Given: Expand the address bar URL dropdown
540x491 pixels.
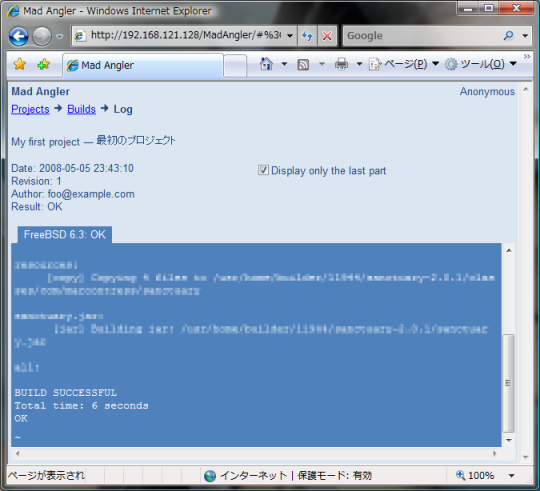Looking at the screenshot, I should 290,35.
